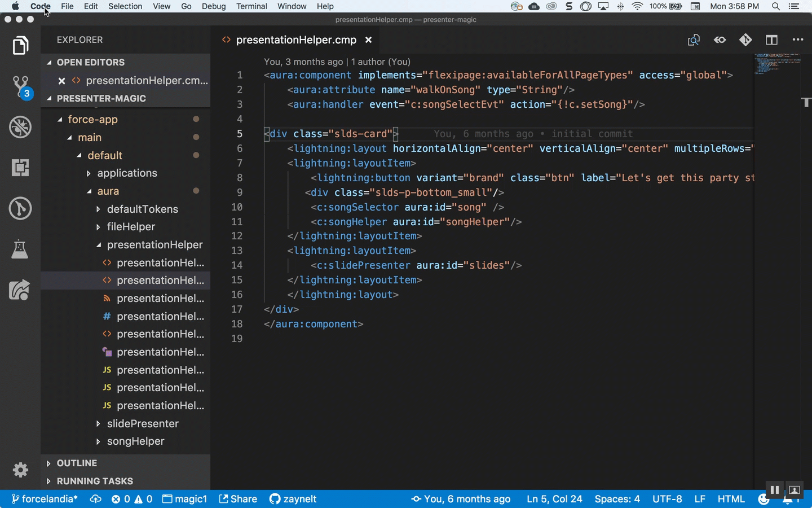The height and width of the screenshot is (508, 812).
Task: Change file encoding UTF-8
Action: (x=667, y=499)
